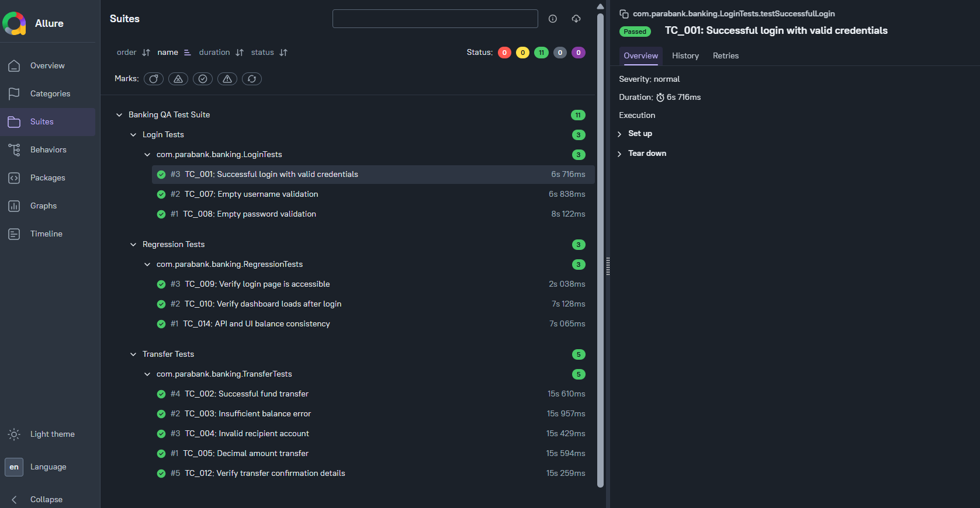Collapse the Regression Tests group
Image resolution: width=980 pixels, height=508 pixels.
coord(133,245)
